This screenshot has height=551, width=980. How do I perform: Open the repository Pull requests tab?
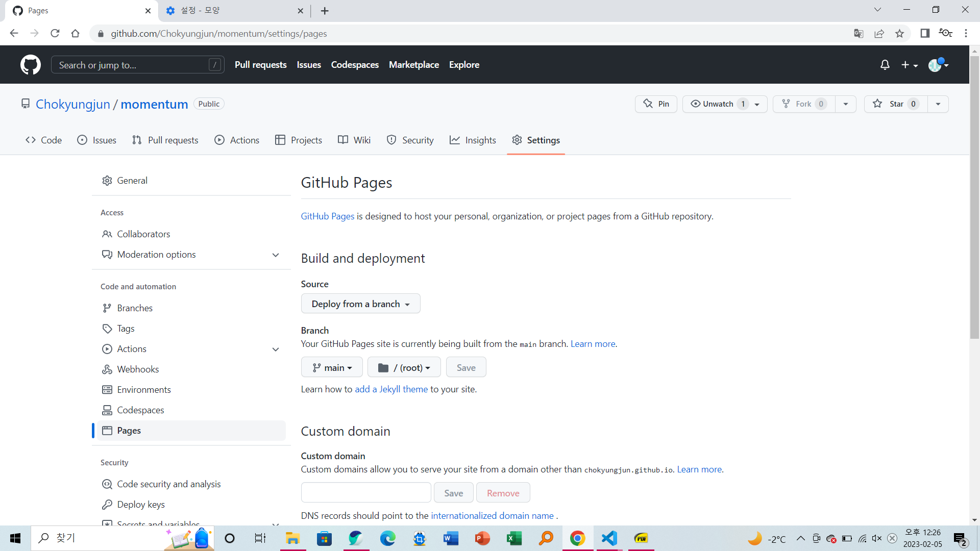click(165, 140)
